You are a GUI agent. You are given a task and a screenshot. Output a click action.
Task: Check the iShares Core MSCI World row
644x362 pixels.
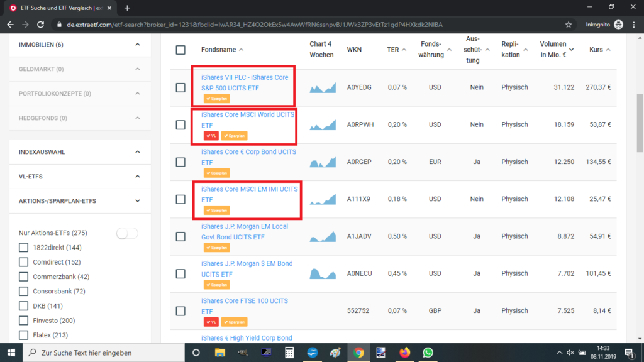click(x=180, y=125)
